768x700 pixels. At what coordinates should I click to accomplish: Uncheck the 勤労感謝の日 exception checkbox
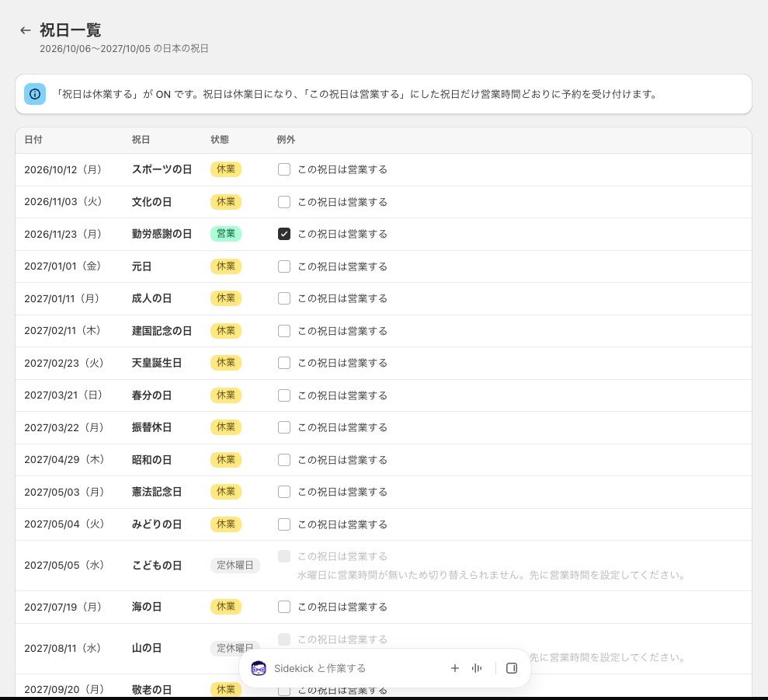[x=284, y=234]
